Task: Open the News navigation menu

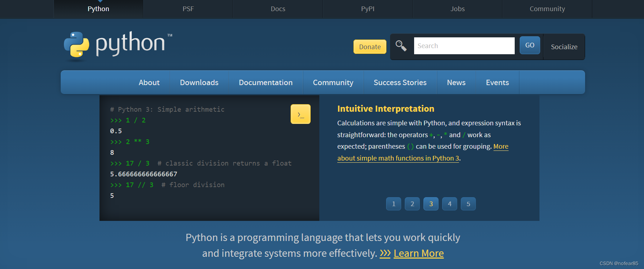Action: (x=456, y=83)
